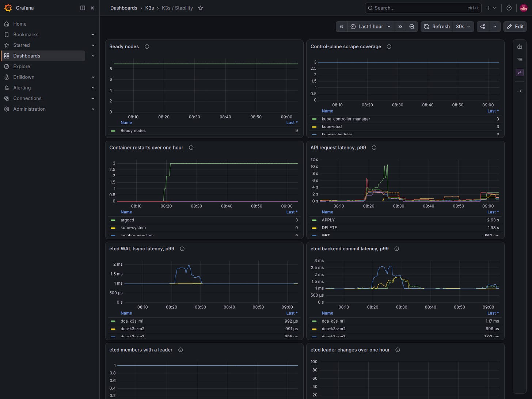Expand the Alerting section chevron
Screen dimensions: 532x399
[93, 88]
